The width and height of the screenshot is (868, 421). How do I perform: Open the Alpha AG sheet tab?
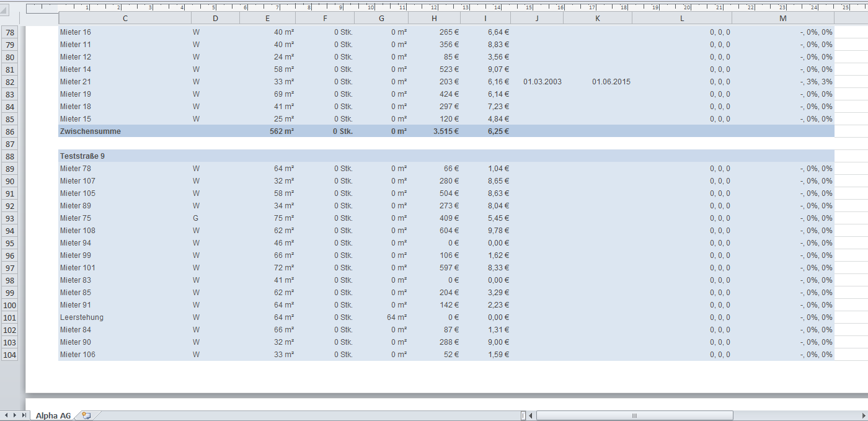coord(53,415)
